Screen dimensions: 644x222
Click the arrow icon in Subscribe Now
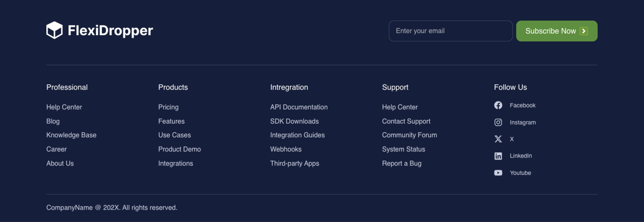tap(584, 31)
